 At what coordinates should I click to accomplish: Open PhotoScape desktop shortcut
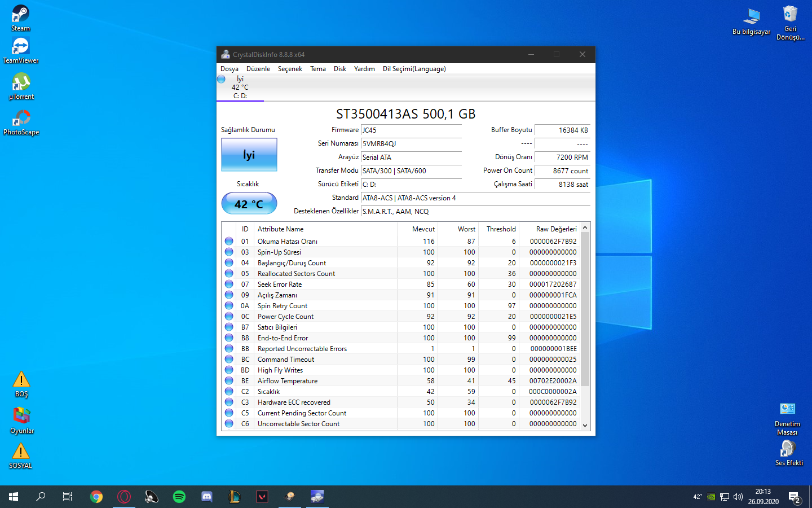[x=21, y=122]
